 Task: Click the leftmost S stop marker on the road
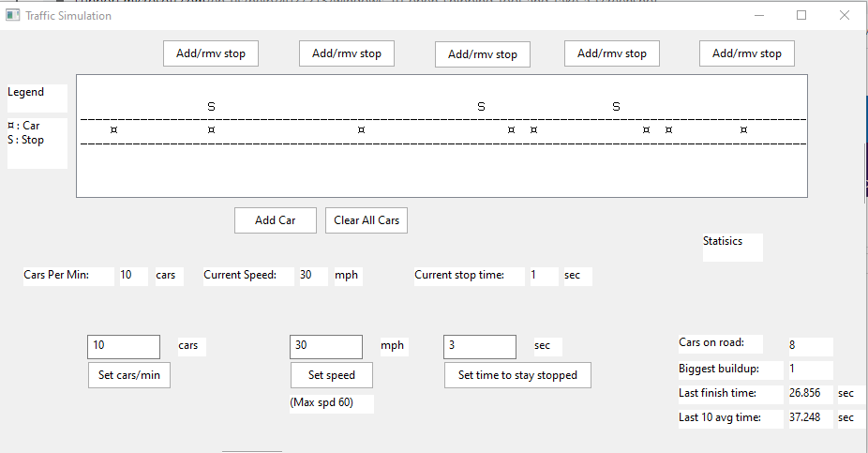click(211, 107)
